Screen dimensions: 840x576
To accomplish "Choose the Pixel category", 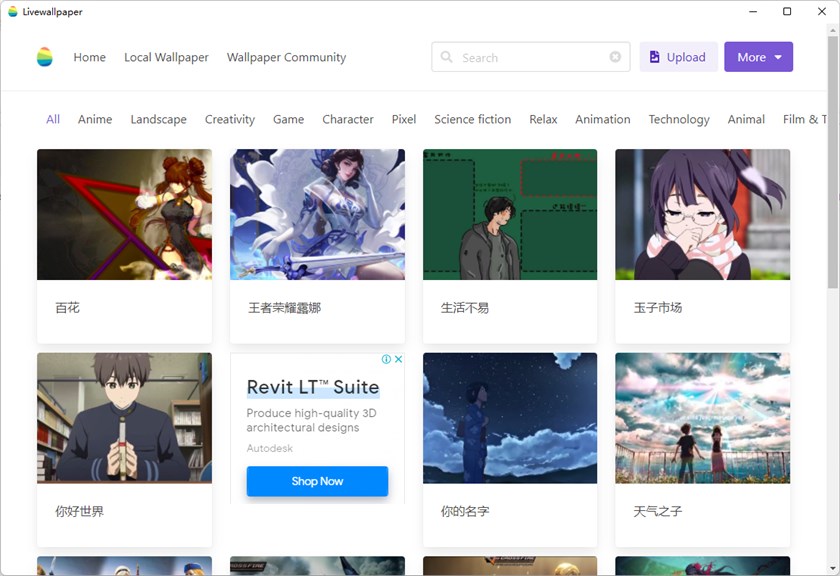I will click(x=404, y=119).
